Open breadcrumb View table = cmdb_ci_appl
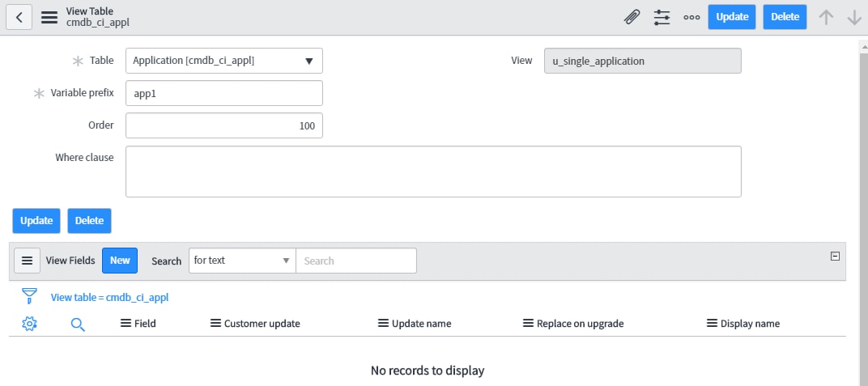 (109, 298)
